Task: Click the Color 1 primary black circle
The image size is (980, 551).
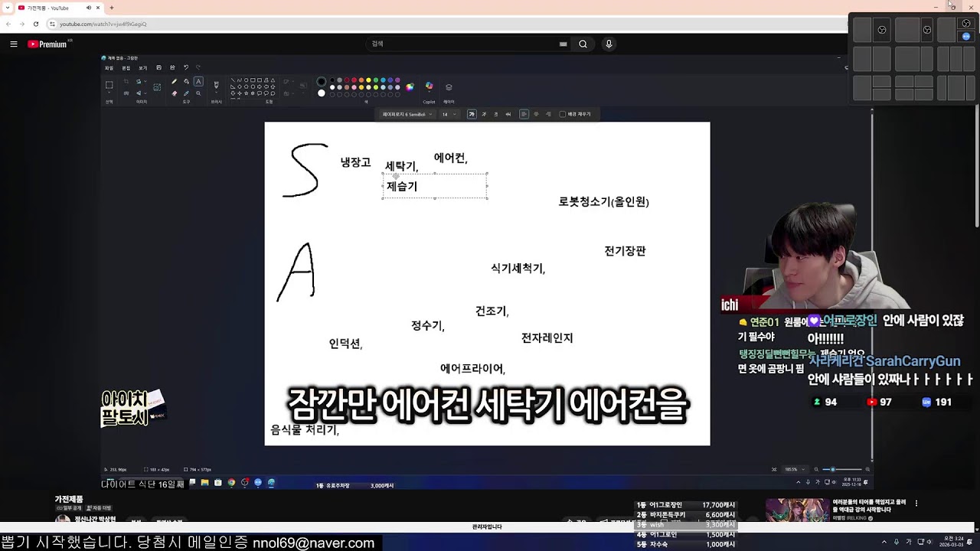Action: click(x=322, y=81)
